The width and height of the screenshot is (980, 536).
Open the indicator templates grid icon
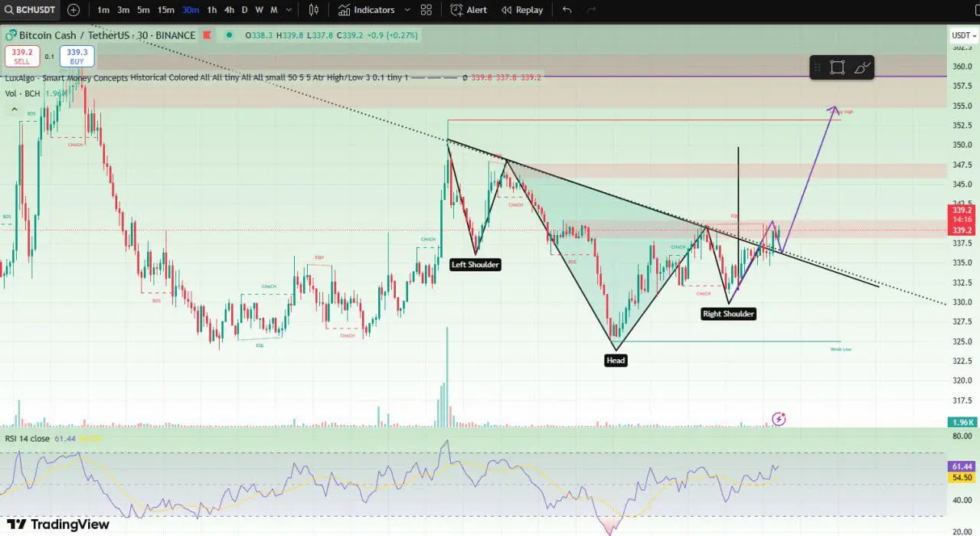426,10
